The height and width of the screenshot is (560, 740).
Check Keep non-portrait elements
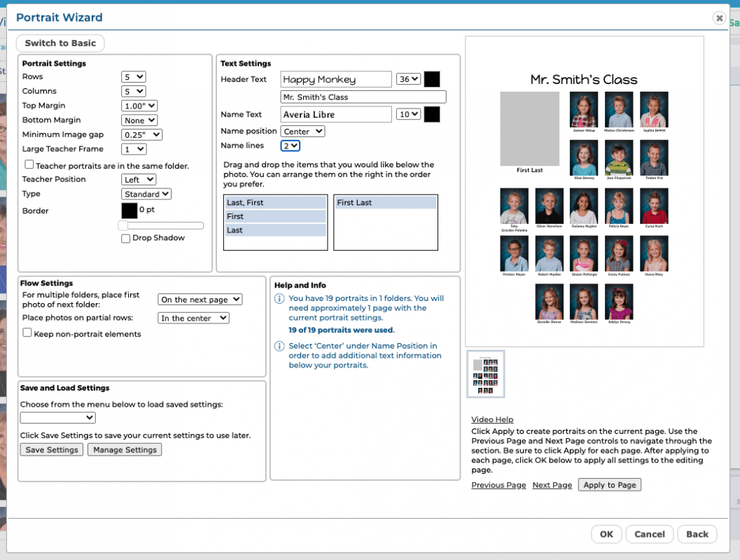[27, 333]
